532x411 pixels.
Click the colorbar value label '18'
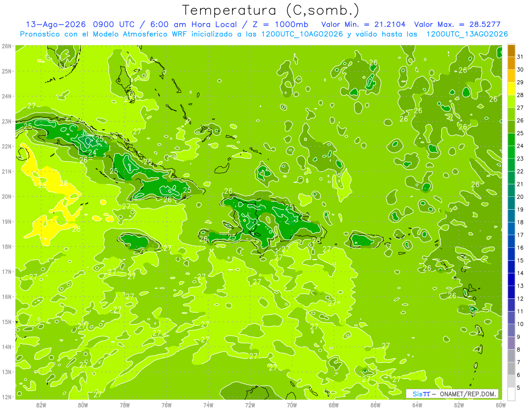520,222
